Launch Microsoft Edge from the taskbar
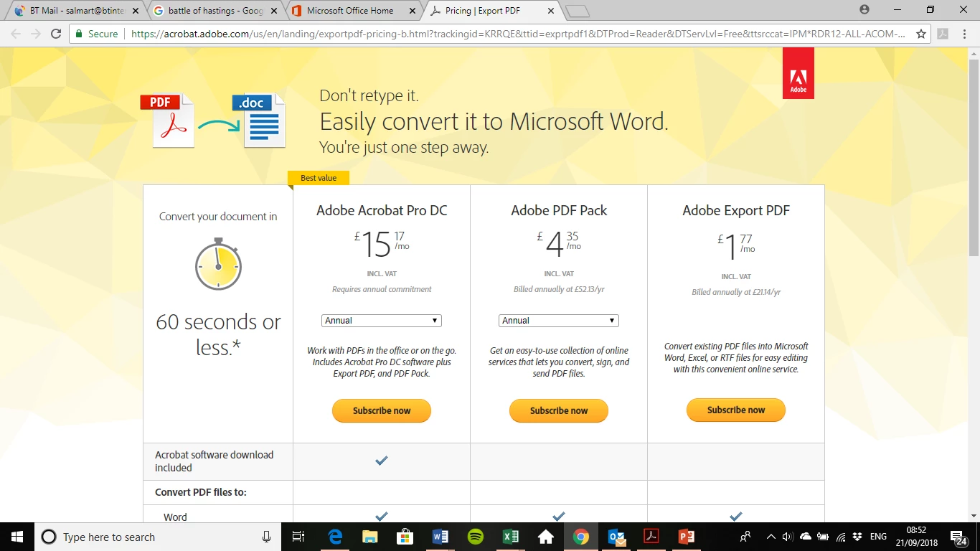 (x=335, y=537)
